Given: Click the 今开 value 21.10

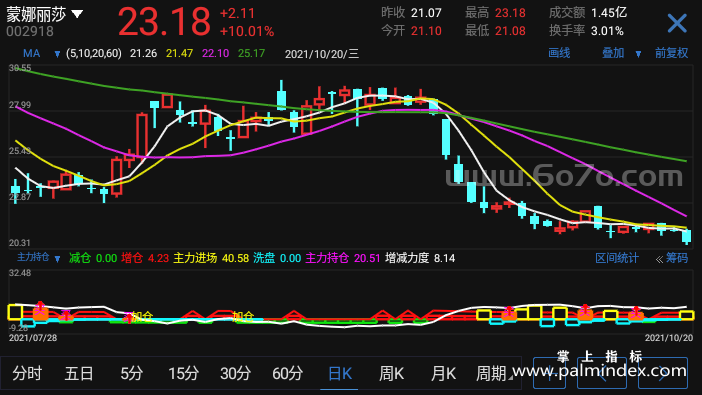Looking at the screenshot, I should [x=426, y=31].
